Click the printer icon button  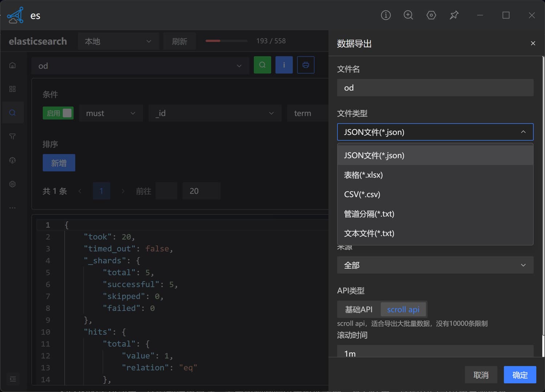306,65
